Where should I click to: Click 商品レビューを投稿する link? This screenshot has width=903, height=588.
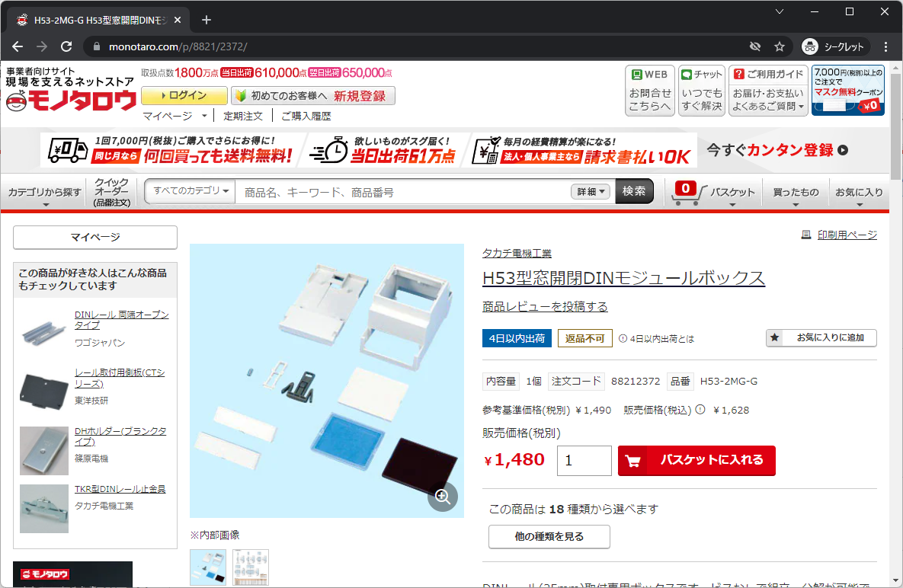point(545,307)
